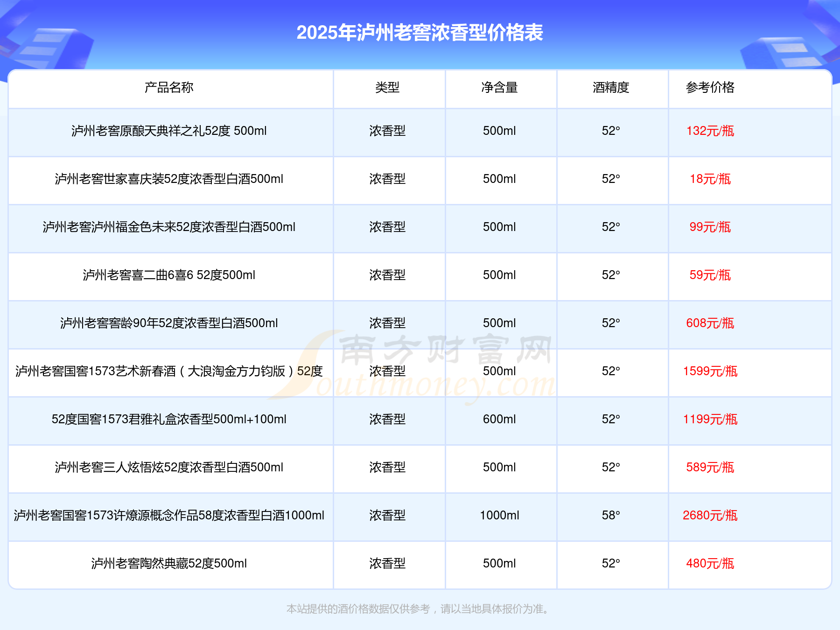The height and width of the screenshot is (630, 840).
Task: Click 500ml in the 三人炫悟炫 row
Action: pos(499,467)
